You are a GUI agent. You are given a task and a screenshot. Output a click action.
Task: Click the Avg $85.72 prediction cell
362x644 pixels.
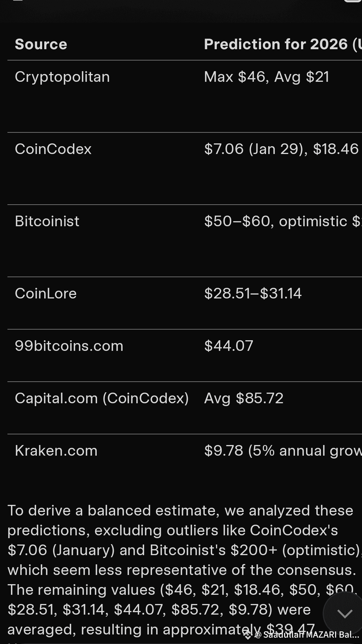point(244,398)
